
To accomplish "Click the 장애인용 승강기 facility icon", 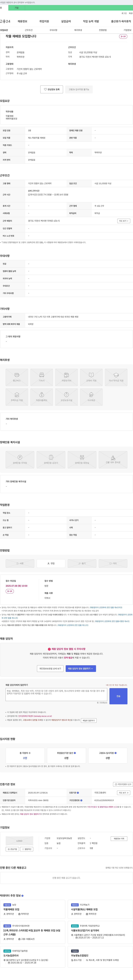I will click(x=51, y=460).
